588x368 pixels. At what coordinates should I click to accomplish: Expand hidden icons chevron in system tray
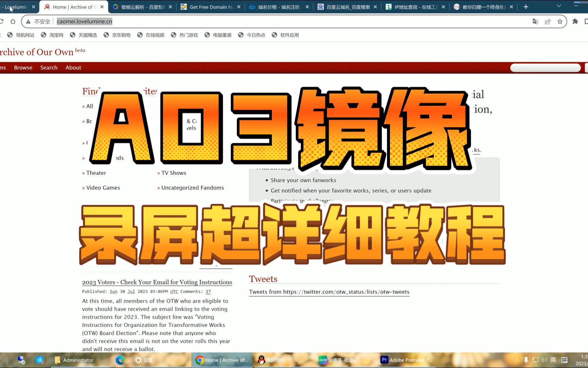tap(517, 360)
